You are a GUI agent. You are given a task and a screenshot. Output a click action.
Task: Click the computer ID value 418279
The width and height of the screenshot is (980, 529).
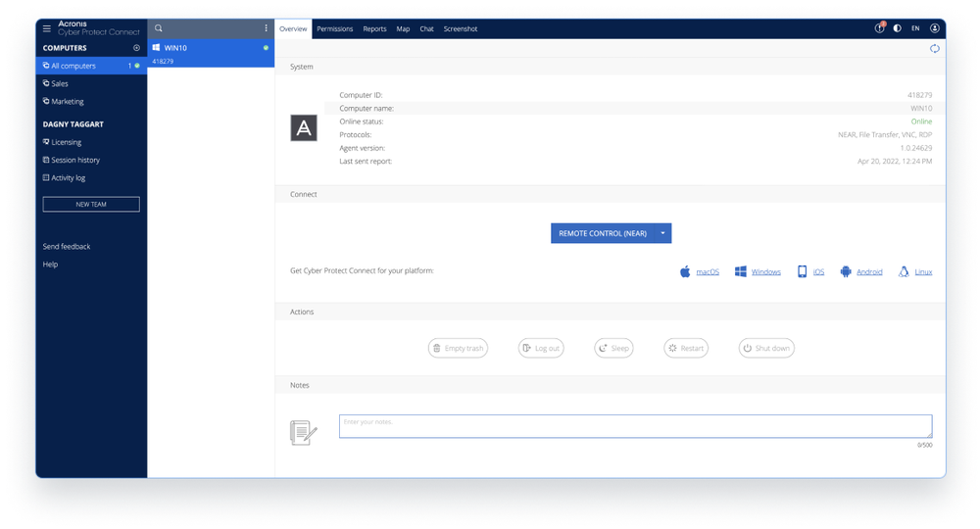click(x=919, y=95)
